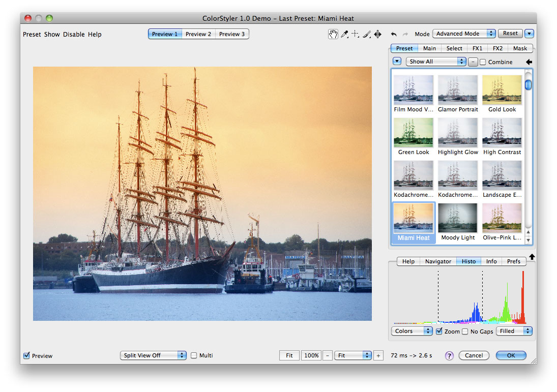Open the Help tab in lower panel
This screenshot has width=557, height=392.
(x=408, y=261)
